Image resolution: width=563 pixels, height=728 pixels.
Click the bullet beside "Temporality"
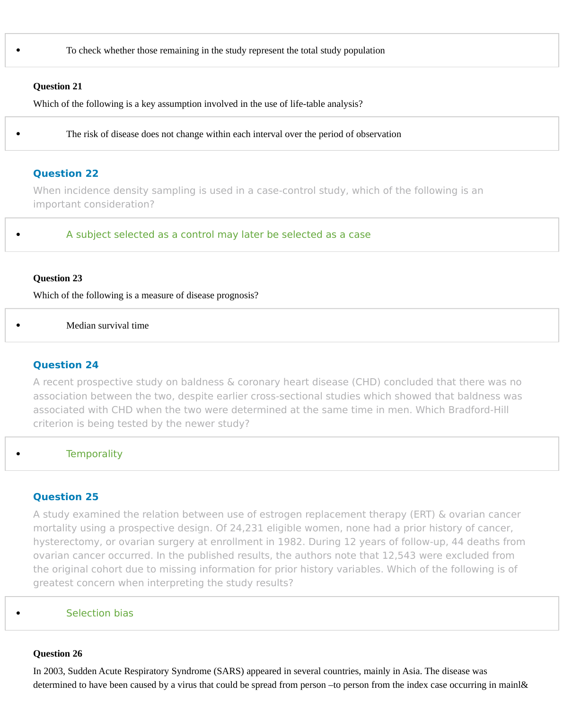[x=18, y=454]
